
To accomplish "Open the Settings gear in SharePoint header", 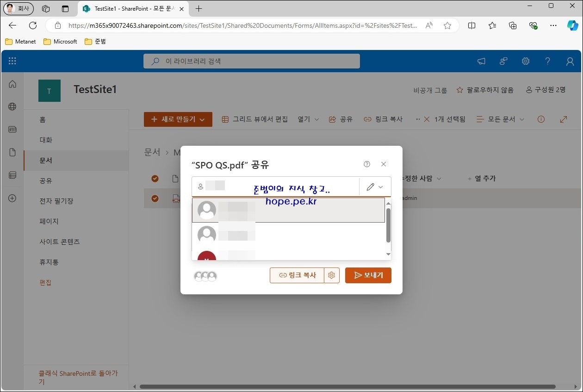I will [526, 61].
